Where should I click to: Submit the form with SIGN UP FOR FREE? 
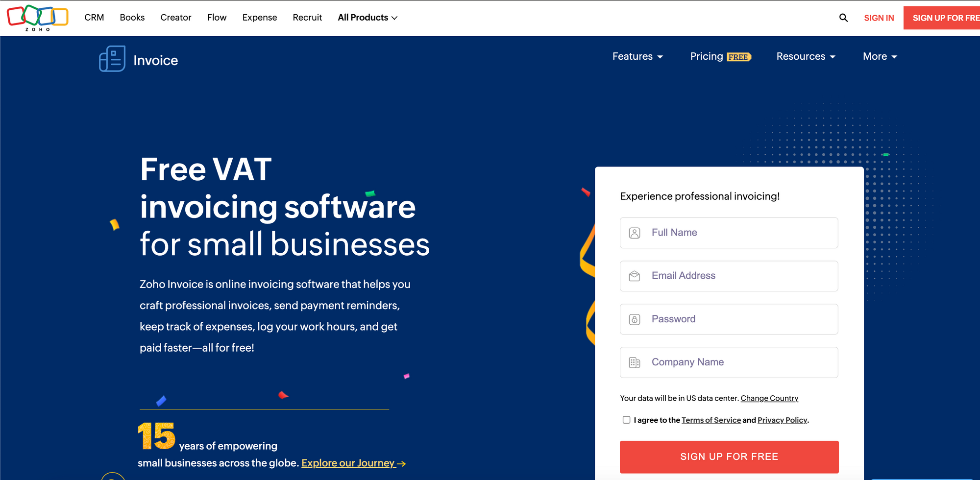[729, 457]
